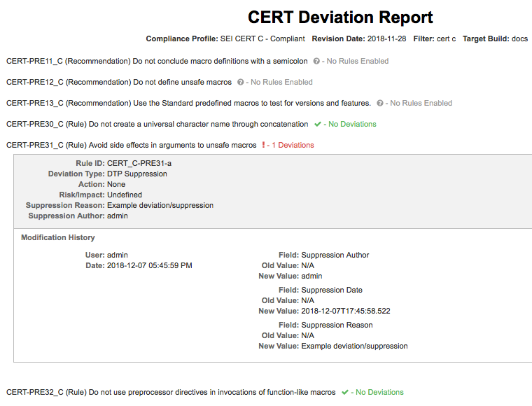Click the Field value Suppression Author
The width and height of the screenshot is (532, 406).
coord(335,255)
